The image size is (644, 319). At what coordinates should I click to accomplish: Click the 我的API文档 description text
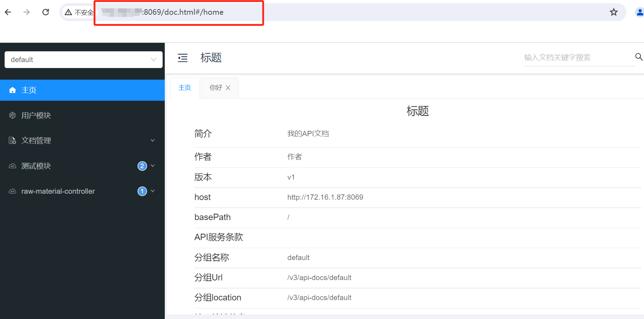[x=308, y=134]
